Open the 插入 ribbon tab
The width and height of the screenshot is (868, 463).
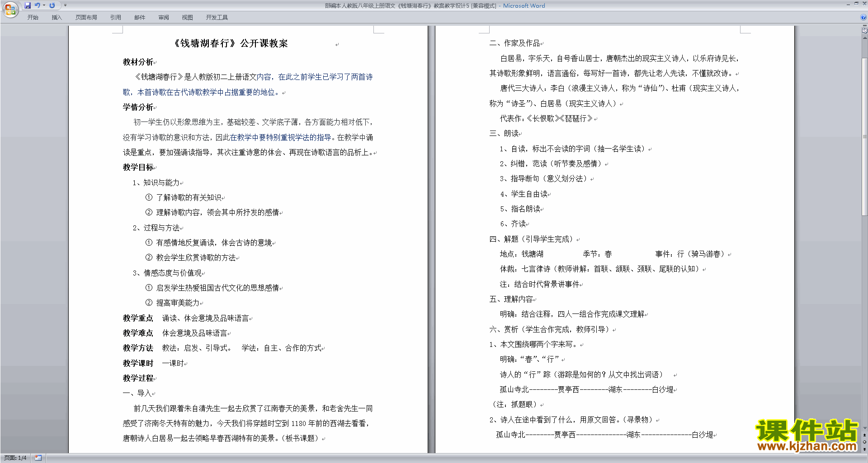pyautogui.click(x=57, y=18)
